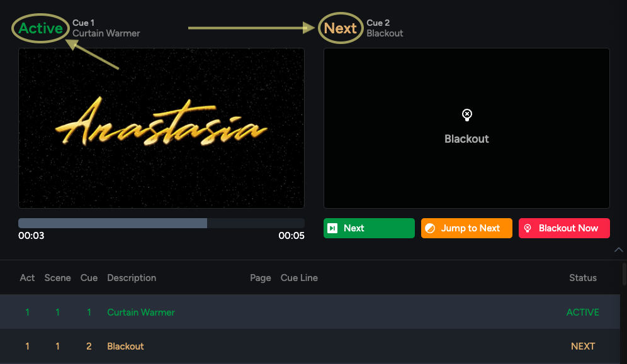Click the Cue column header
This screenshot has height=364, width=627.
pos(89,278)
